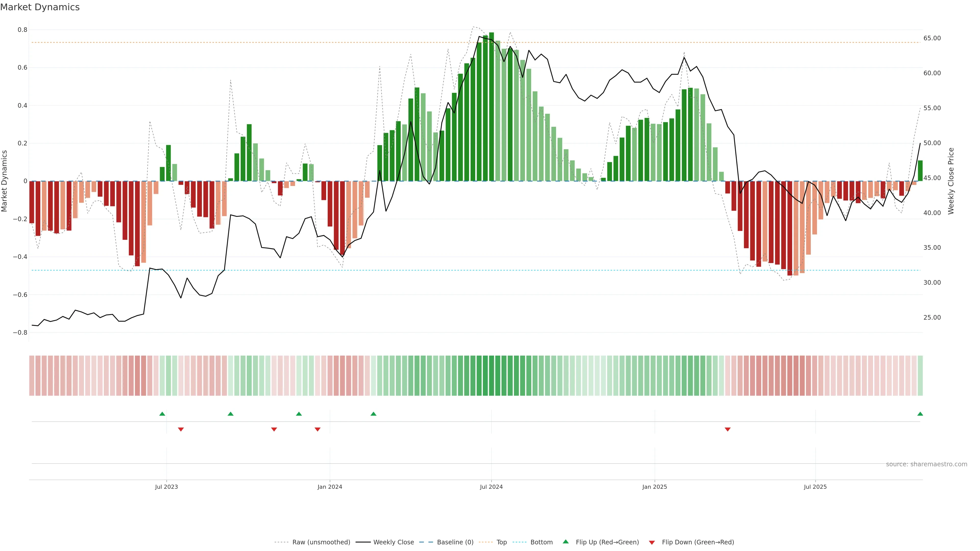The image size is (980, 551).
Task: Toggle Weekly Close legend entry
Action: pyautogui.click(x=393, y=542)
